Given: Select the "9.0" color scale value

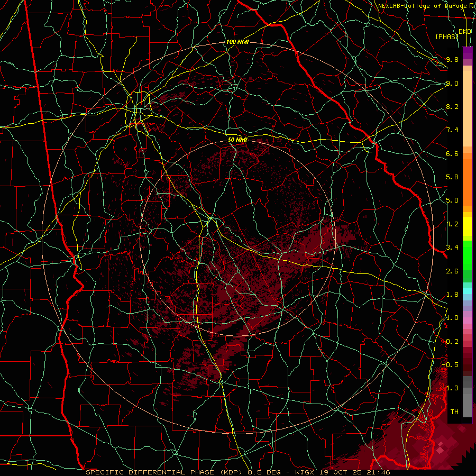Looking at the screenshot, I should 452,83.
